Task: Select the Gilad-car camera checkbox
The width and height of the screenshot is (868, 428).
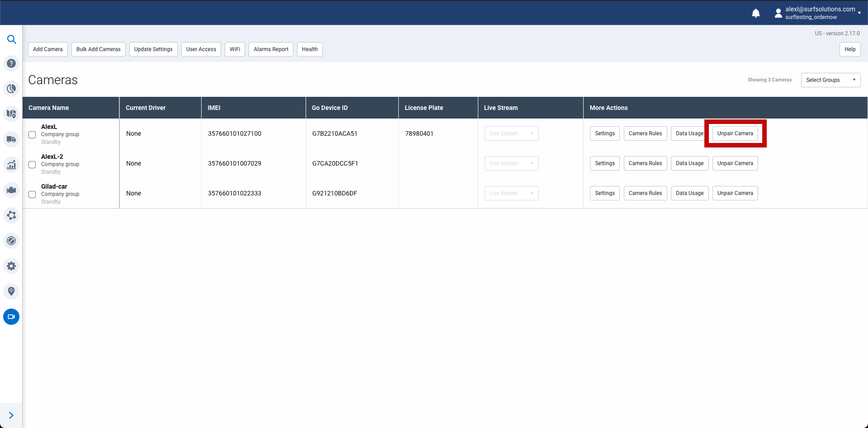Action: point(32,195)
